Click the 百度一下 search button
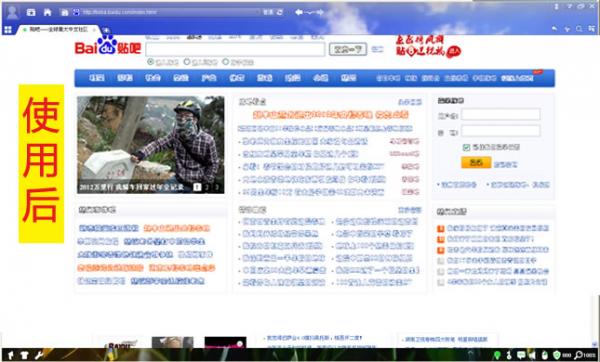600x362 pixels. pyautogui.click(x=348, y=49)
